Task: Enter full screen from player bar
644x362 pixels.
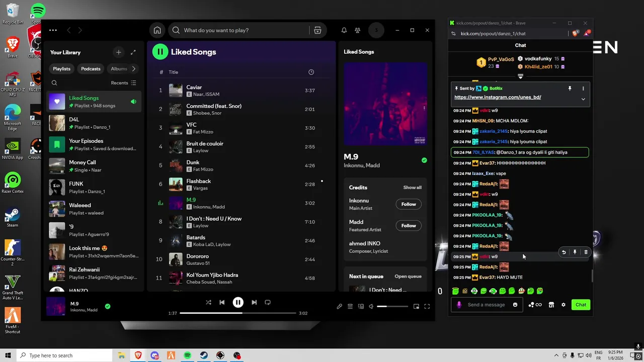Action: click(427, 306)
